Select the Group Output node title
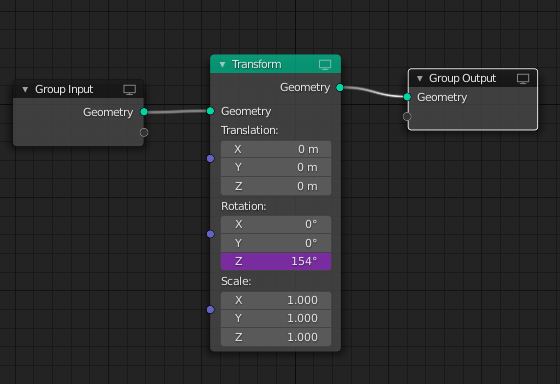The height and width of the screenshot is (384, 560). tap(462, 79)
